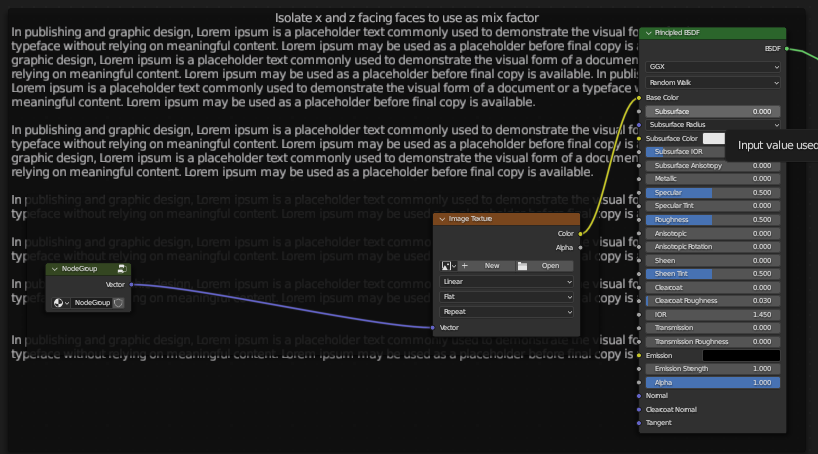The width and height of the screenshot is (818, 454).
Task: Click the Subsurface IOR slider
Action: pyautogui.click(x=685, y=152)
